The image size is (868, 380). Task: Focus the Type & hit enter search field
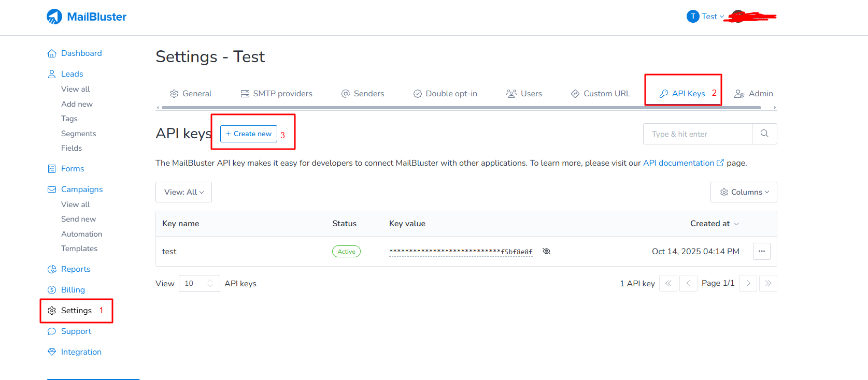(697, 134)
